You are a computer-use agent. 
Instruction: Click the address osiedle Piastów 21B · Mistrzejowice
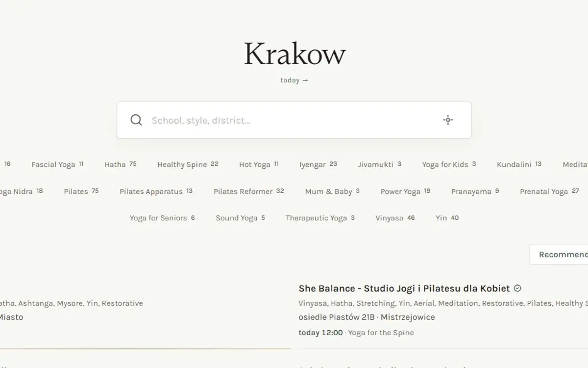367,317
